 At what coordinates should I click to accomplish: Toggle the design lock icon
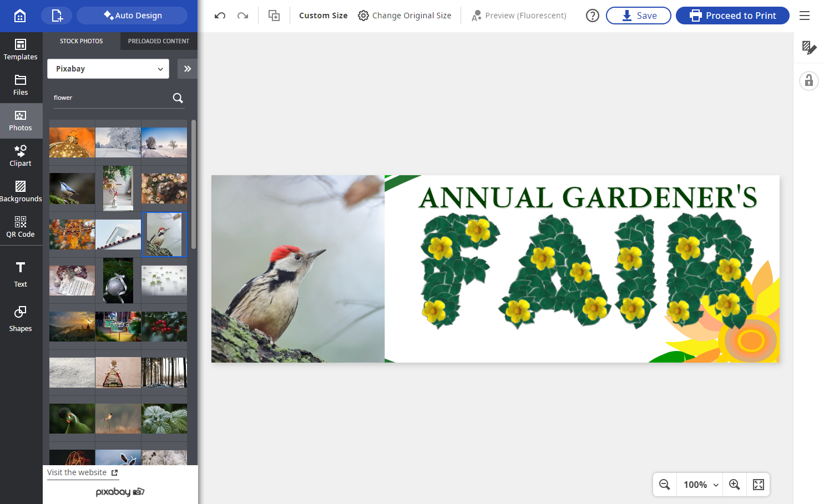pos(809,81)
